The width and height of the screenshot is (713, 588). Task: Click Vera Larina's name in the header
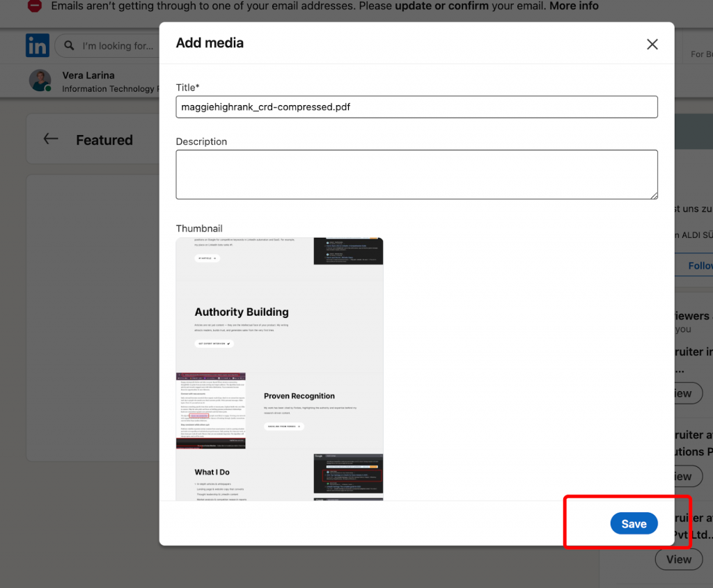pos(88,75)
